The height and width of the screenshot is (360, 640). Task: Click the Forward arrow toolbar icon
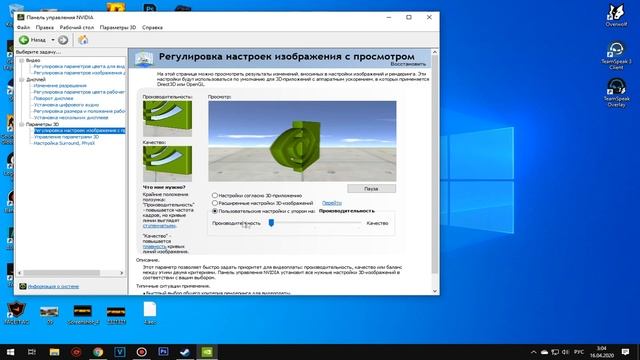pos(63,40)
